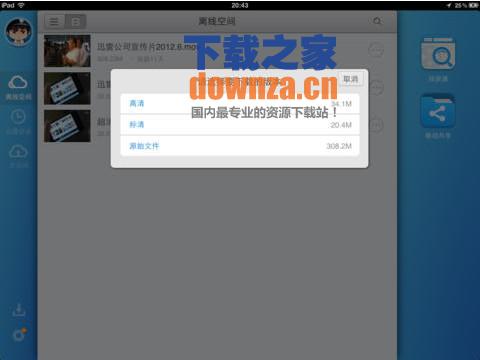The width and height of the screenshot is (480, 360).
Task: Click the 迅雷公司宣传片2012 video title
Action: click(147, 46)
